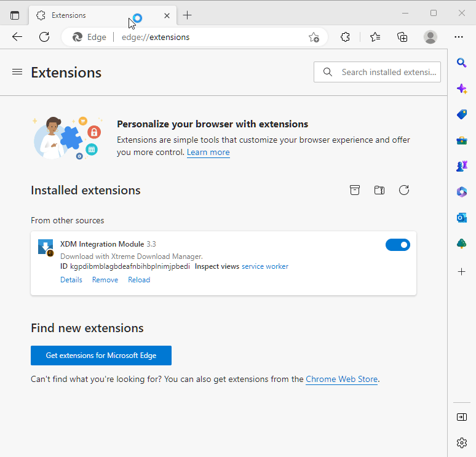
Task: Select the Extensions browser tab
Action: tap(102, 15)
